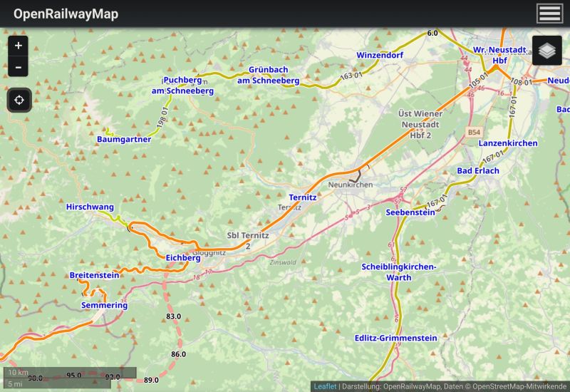Click Bad Erlach station label

(x=477, y=171)
